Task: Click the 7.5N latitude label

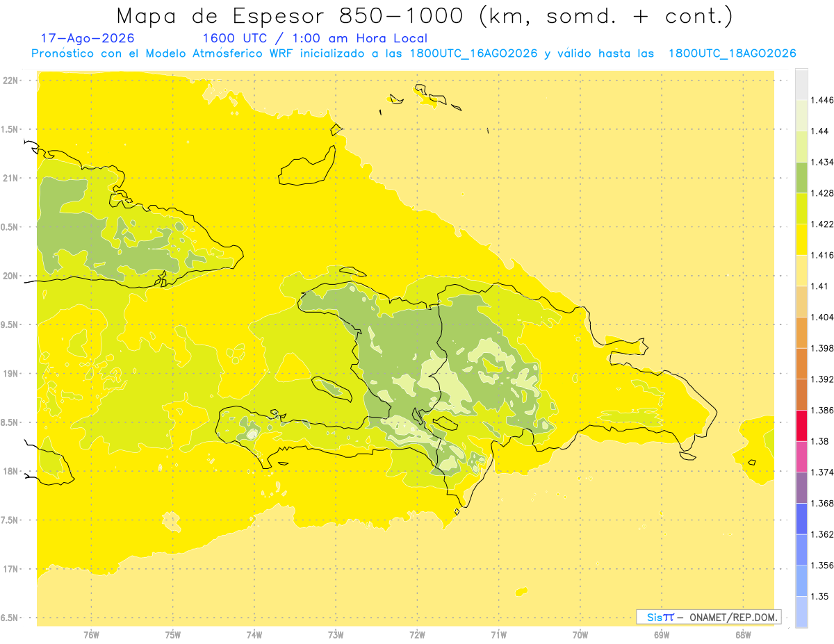Action: coord(10,520)
